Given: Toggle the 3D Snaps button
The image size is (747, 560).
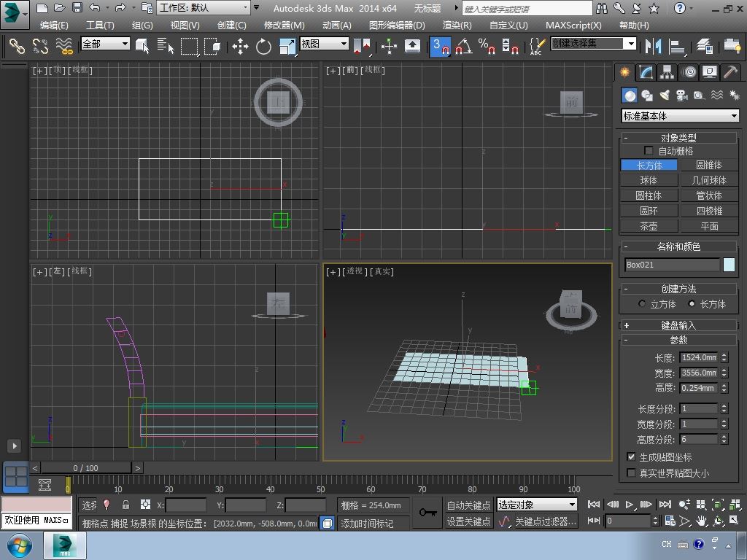Looking at the screenshot, I should click(440, 46).
